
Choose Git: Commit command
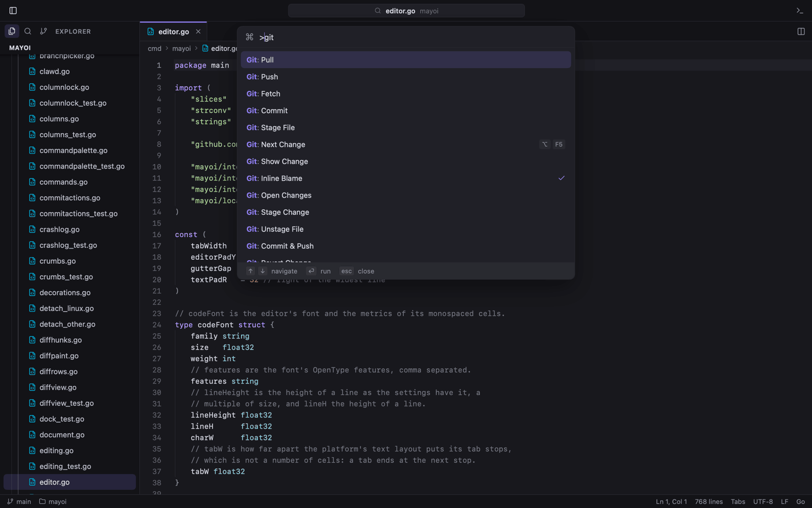point(406,111)
